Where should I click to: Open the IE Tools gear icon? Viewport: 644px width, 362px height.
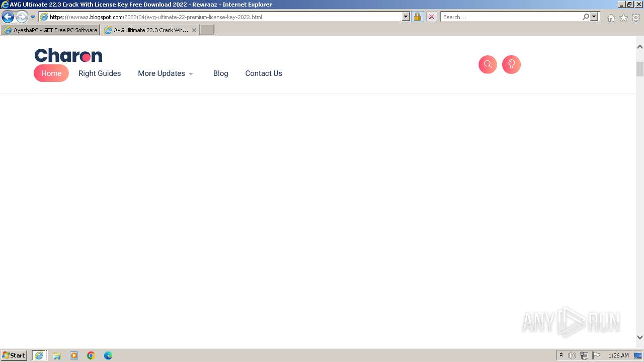tap(636, 18)
